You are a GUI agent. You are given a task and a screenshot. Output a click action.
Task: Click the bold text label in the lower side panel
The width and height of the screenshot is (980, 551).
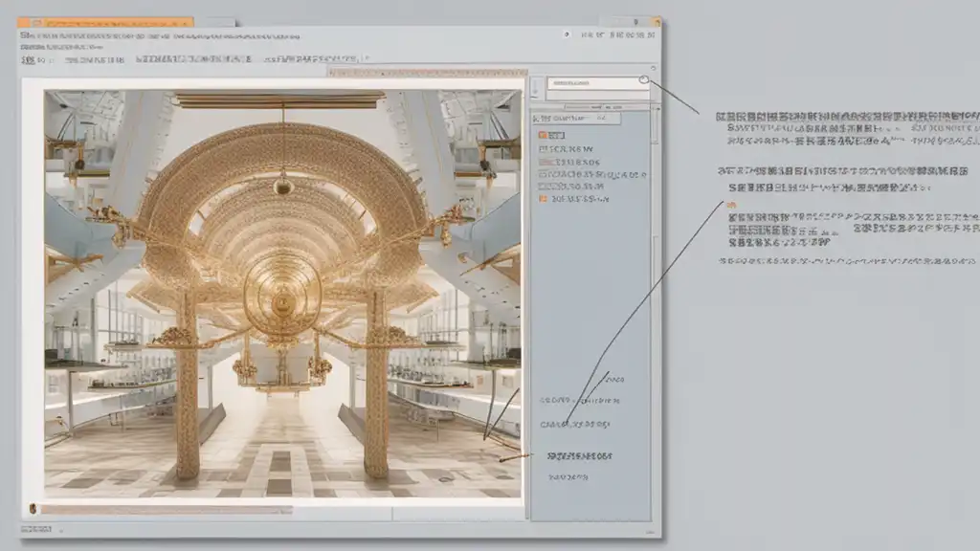click(x=579, y=456)
